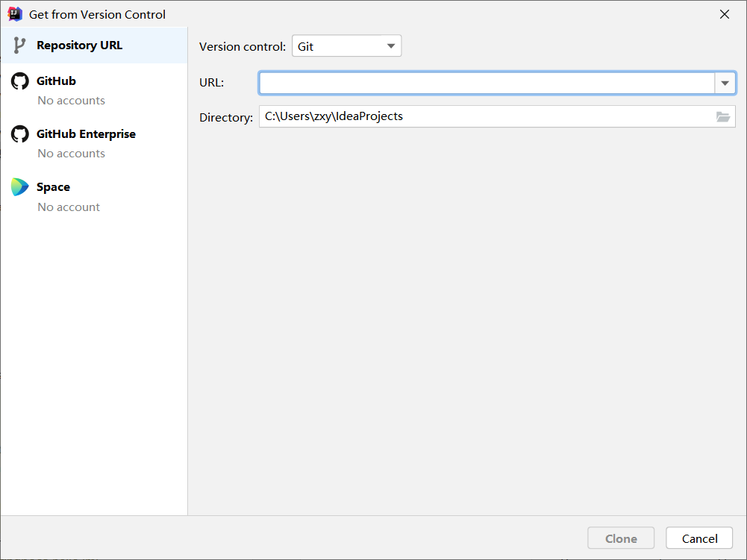Image resolution: width=747 pixels, height=560 pixels.
Task: Click the Clone button
Action: point(621,538)
